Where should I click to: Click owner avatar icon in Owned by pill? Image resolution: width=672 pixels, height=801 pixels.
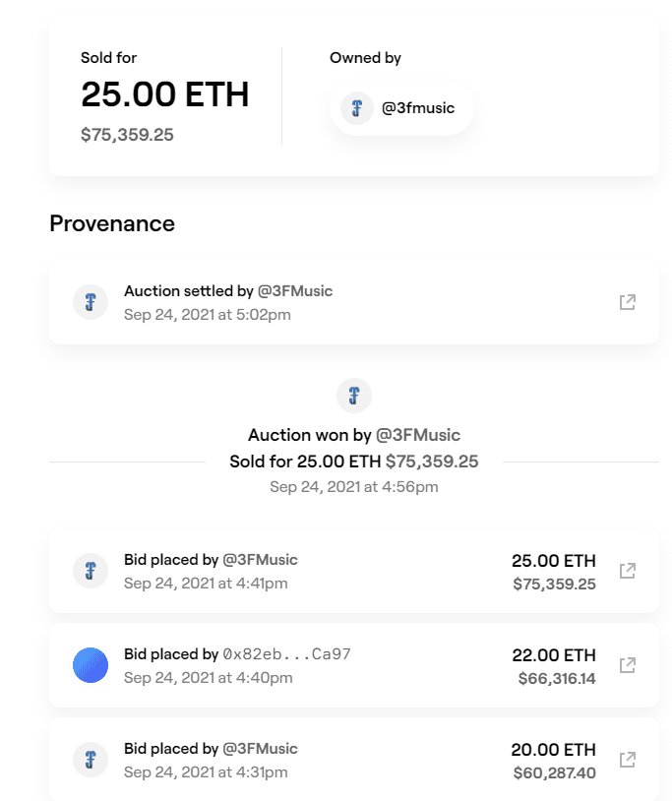click(356, 108)
